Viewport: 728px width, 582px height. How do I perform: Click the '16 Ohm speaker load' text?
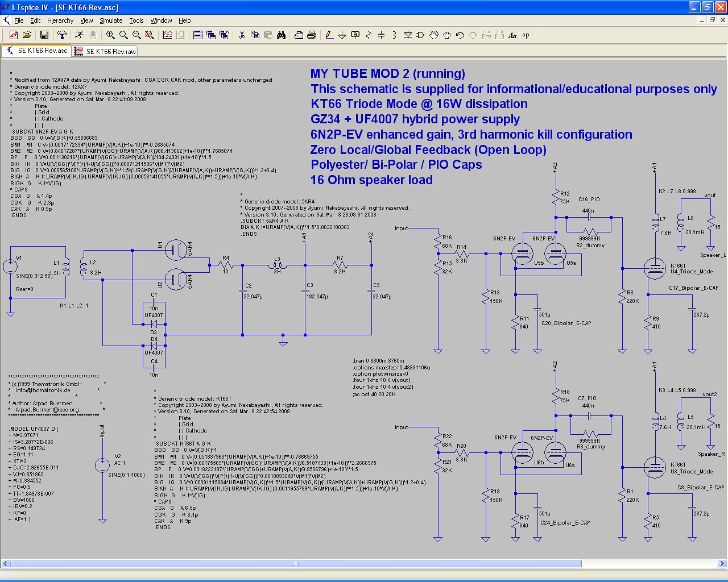pyautogui.click(x=371, y=180)
